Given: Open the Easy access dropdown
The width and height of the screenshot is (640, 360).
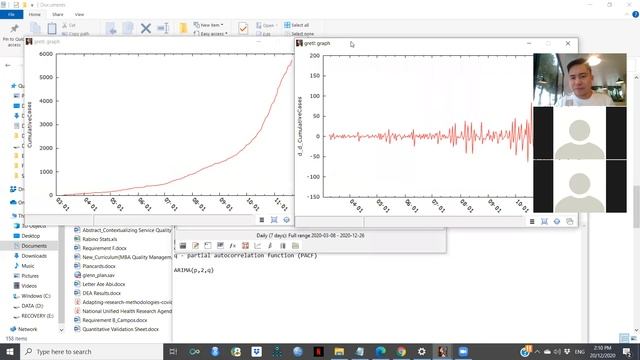Looking at the screenshot, I should coord(211,33).
